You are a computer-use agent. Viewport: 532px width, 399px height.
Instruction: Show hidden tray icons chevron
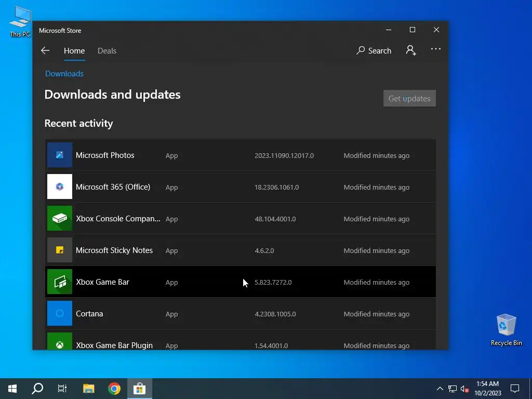tap(440, 389)
